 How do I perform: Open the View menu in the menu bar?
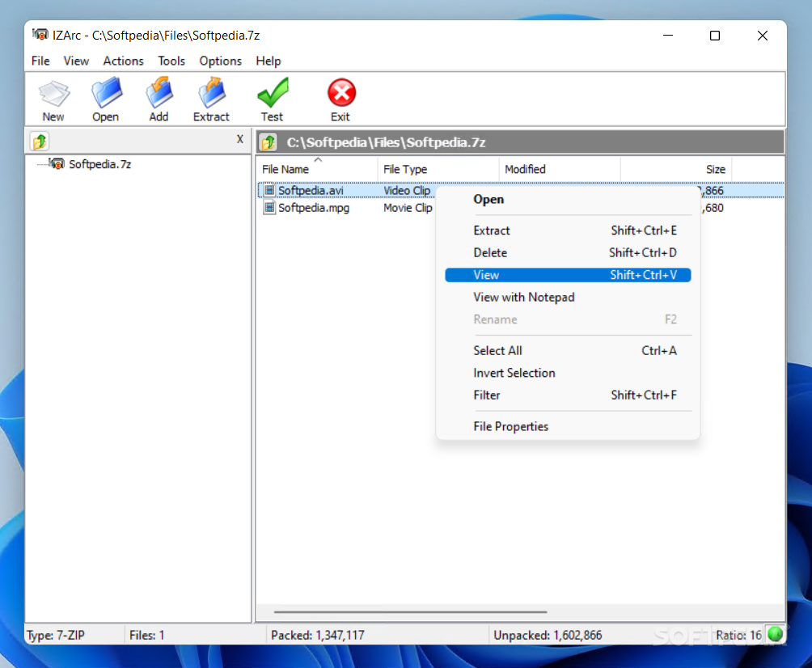pos(76,61)
